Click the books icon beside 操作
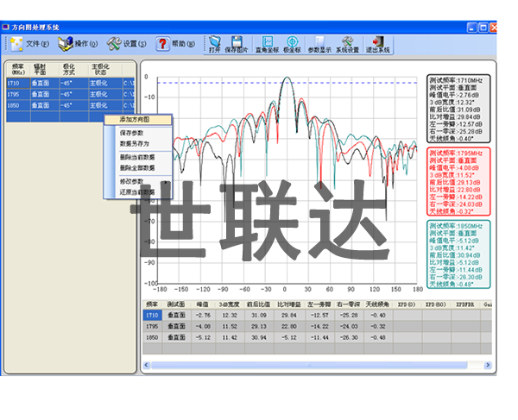The width and height of the screenshot is (518, 420). click(65, 44)
